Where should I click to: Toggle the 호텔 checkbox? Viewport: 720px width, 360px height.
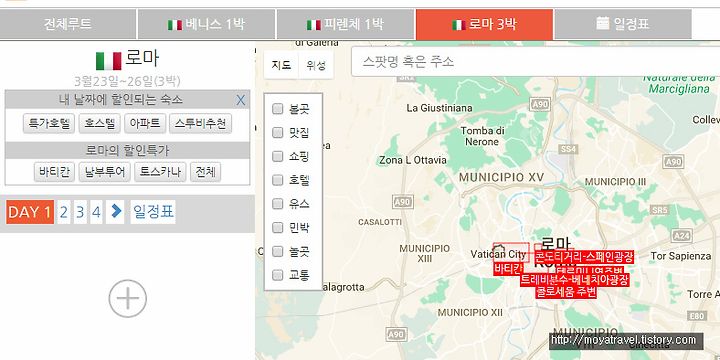277,180
